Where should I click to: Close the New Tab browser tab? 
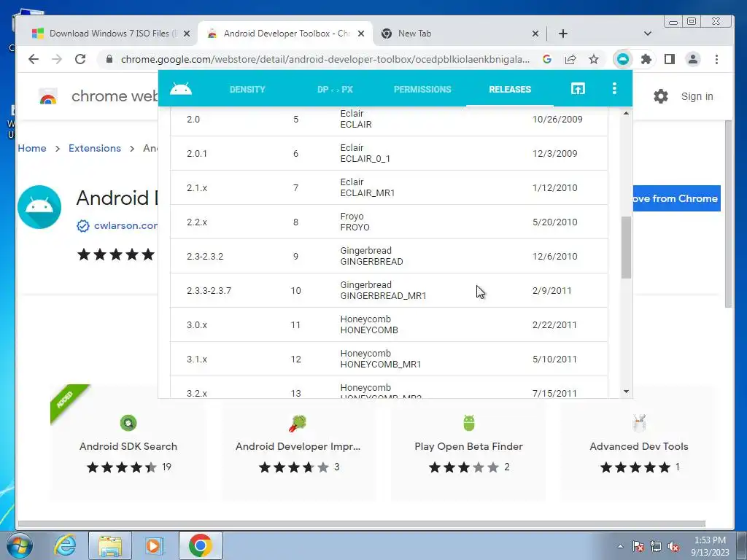pyautogui.click(x=535, y=34)
